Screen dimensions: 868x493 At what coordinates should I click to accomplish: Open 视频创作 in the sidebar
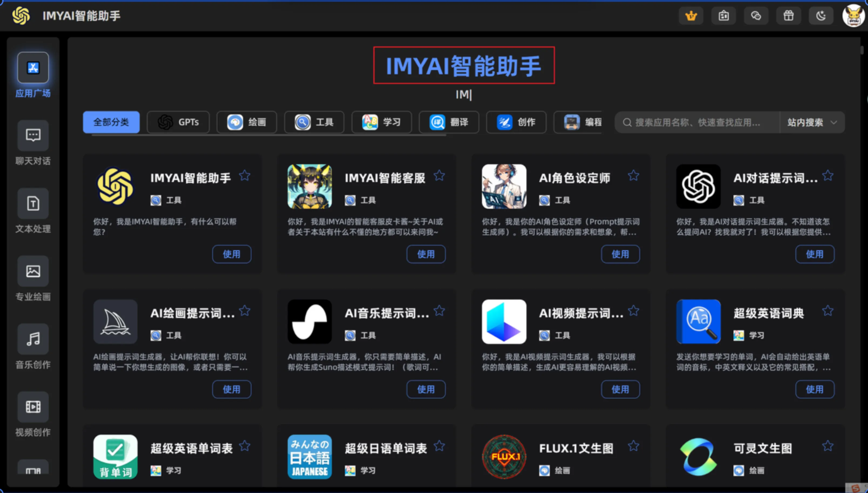33,414
